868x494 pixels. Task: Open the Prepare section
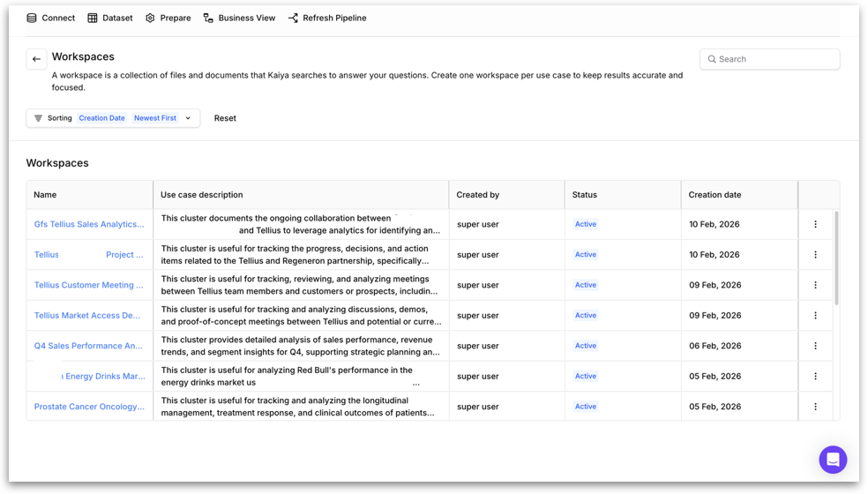point(168,18)
